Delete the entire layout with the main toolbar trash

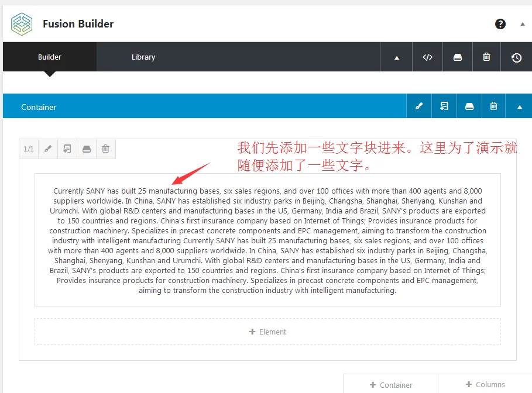tap(486, 57)
